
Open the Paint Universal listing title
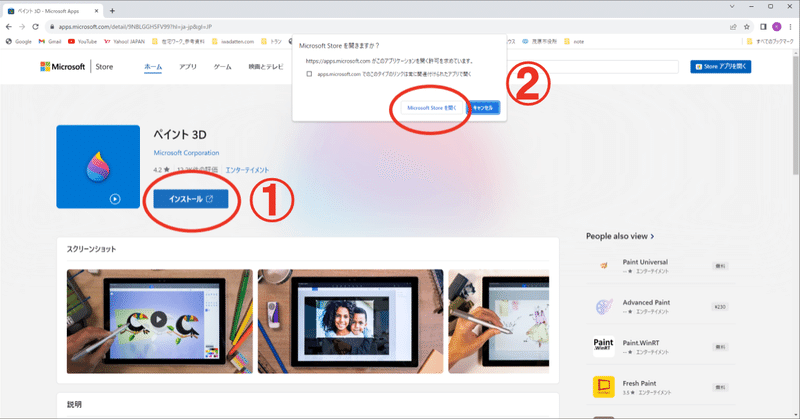pyautogui.click(x=645, y=262)
